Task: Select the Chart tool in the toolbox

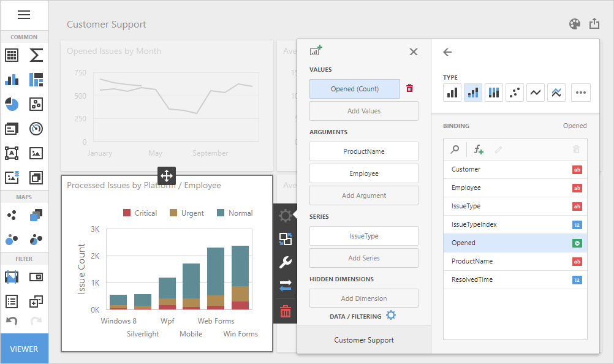Action: (11, 80)
